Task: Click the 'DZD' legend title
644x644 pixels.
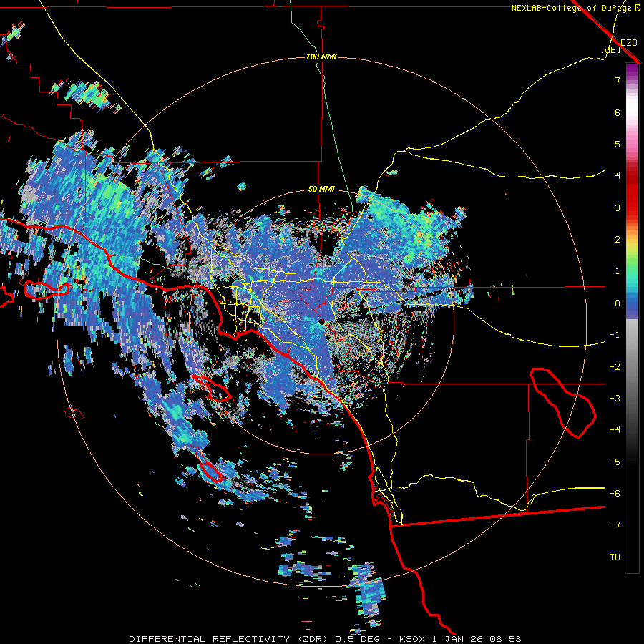Action: (x=628, y=43)
